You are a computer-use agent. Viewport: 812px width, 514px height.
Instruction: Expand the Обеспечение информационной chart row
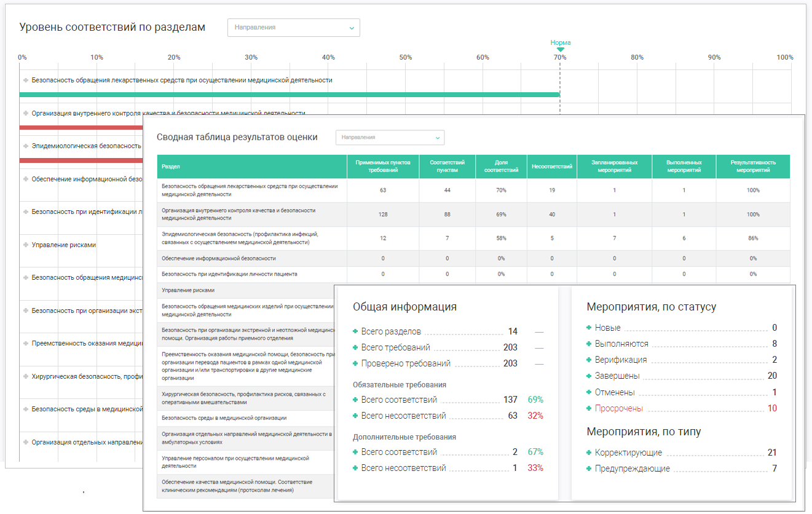click(26, 179)
